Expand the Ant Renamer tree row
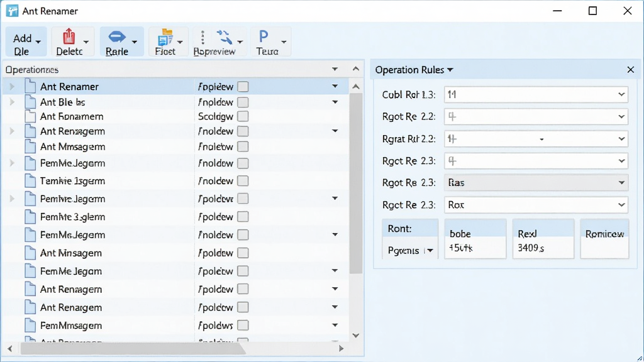 coord(12,87)
